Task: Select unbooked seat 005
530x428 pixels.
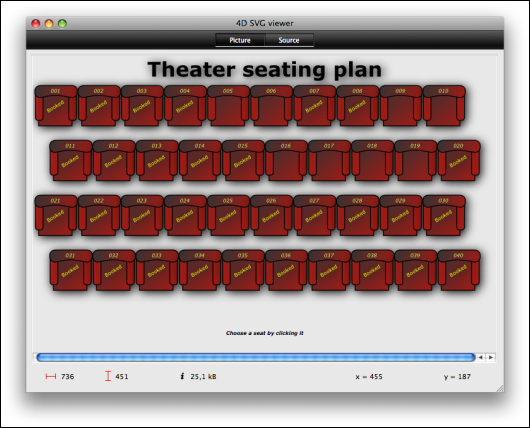Action: 228,106
